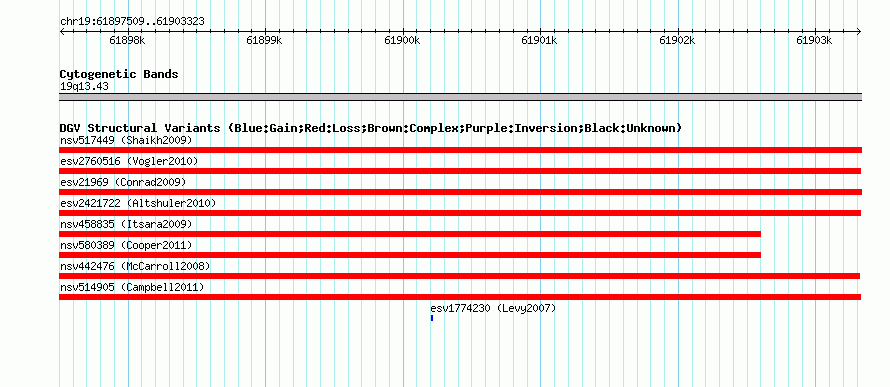Click the esv21969 (Conrad2009) label
This screenshot has height=387, width=890.
(x=123, y=182)
